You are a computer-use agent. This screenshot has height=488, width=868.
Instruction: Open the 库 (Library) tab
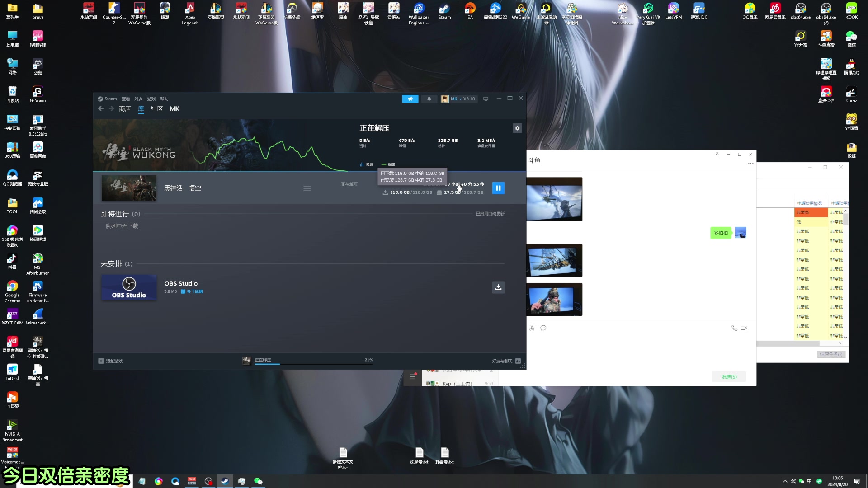(141, 109)
